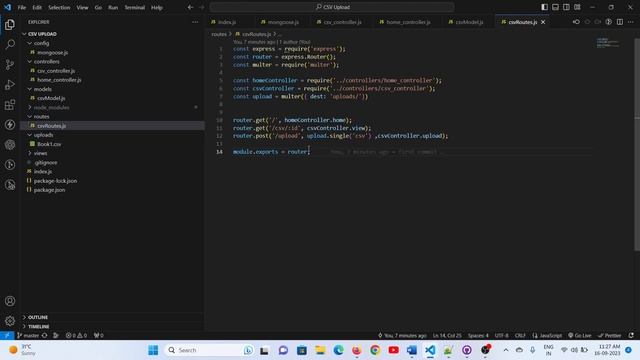Click UTF-8 encoding selector
Image resolution: width=640 pixels, height=360 pixels.
[x=502, y=336]
